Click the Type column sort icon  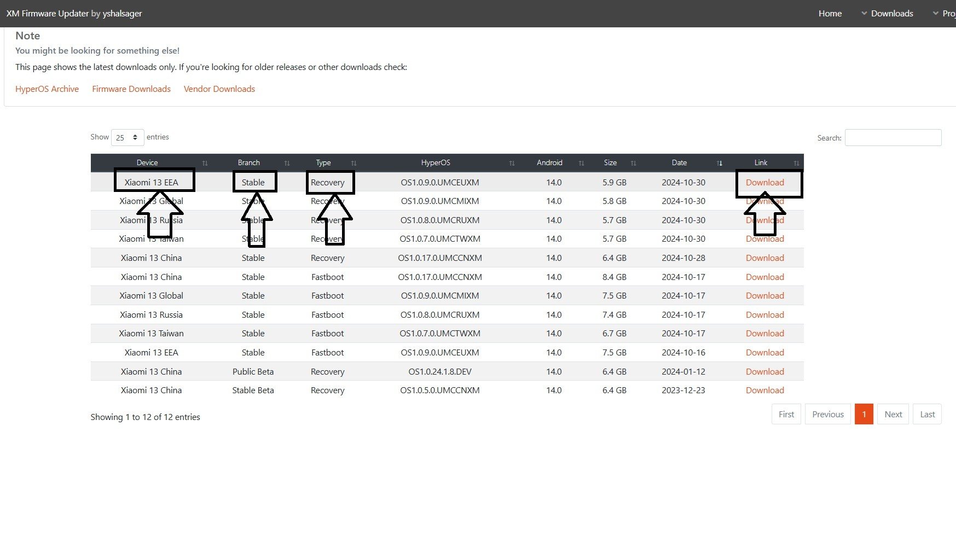click(354, 163)
